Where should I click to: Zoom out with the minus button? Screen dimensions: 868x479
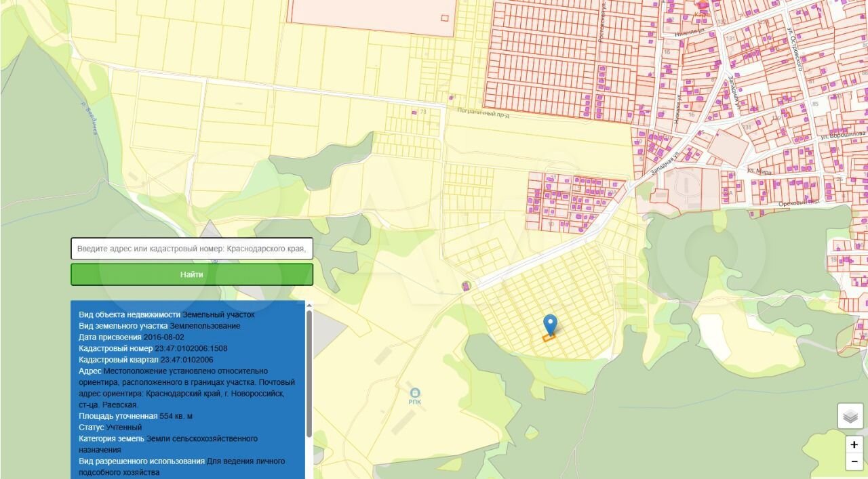tap(854, 462)
